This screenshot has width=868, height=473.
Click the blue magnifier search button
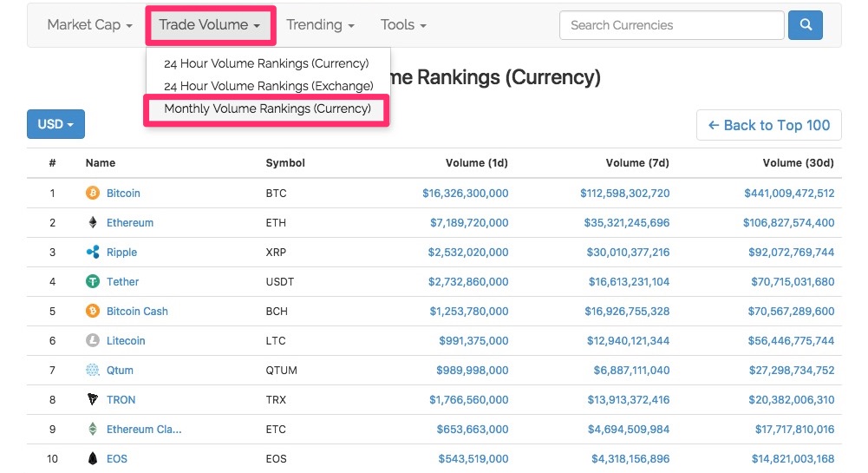click(x=806, y=25)
